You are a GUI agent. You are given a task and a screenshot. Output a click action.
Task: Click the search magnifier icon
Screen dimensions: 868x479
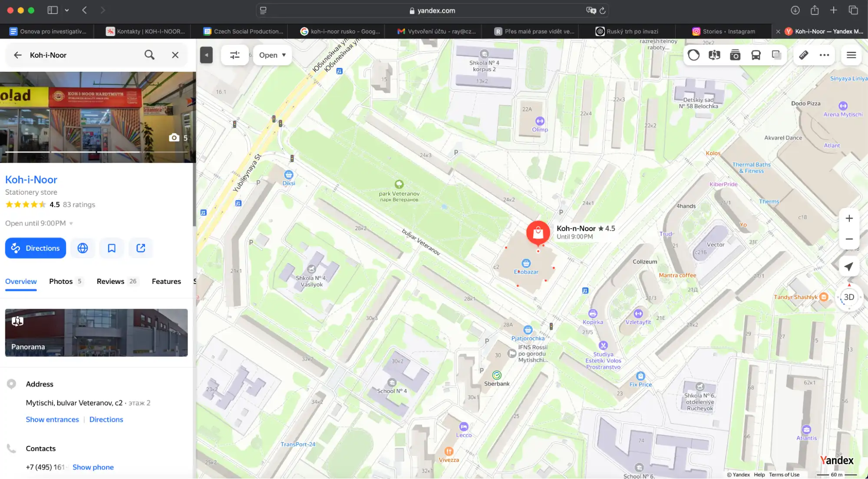click(149, 55)
